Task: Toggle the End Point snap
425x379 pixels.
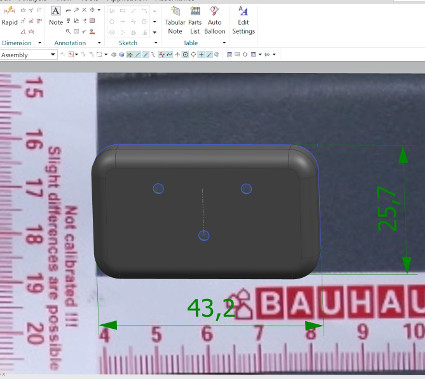Action: (138, 55)
